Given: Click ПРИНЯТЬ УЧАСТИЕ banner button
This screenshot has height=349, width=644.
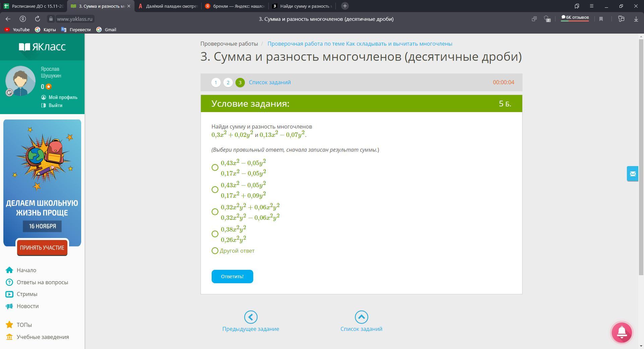Looking at the screenshot, I should [42, 248].
